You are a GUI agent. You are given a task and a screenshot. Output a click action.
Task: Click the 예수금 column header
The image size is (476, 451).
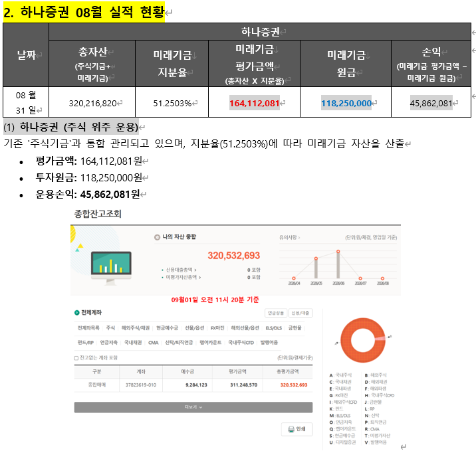click(x=187, y=371)
